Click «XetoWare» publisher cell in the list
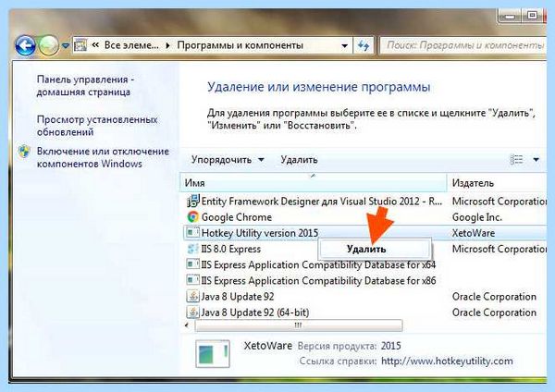Image resolution: width=555 pixels, height=392 pixels. coord(474,233)
